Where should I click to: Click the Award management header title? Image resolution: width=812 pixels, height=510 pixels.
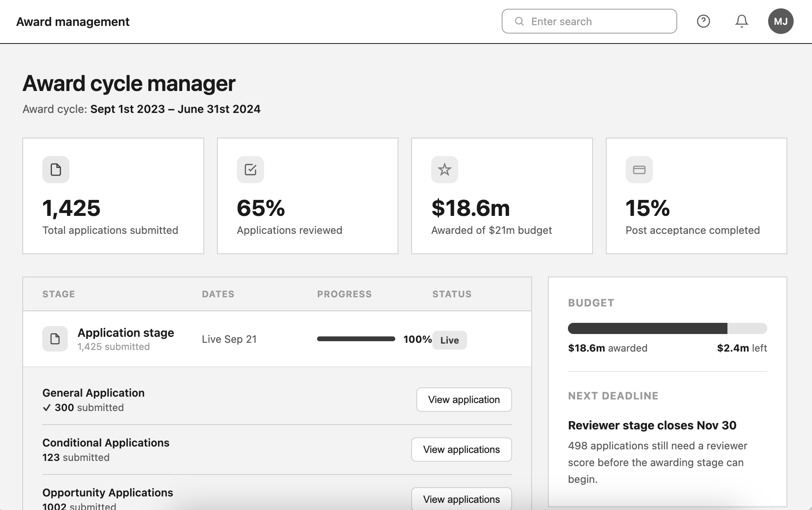73,22
